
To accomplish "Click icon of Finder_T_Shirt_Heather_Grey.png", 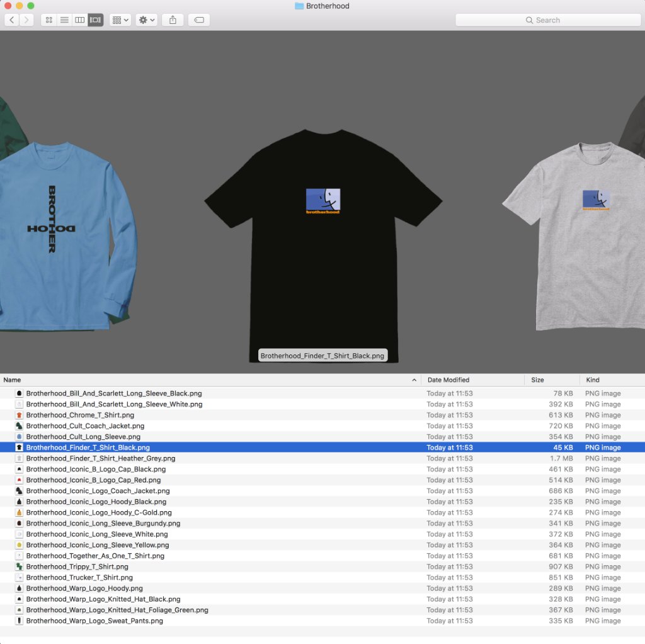I will [x=19, y=458].
